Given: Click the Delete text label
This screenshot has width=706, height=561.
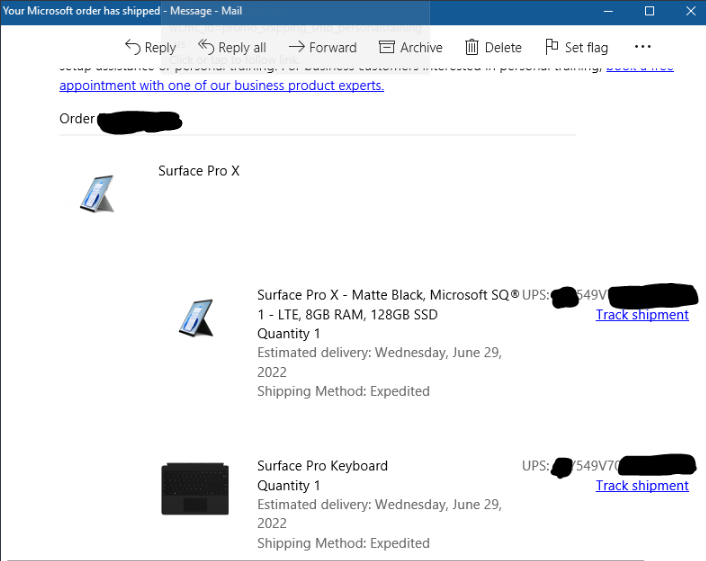Looking at the screenshot, I should [503, 47].
